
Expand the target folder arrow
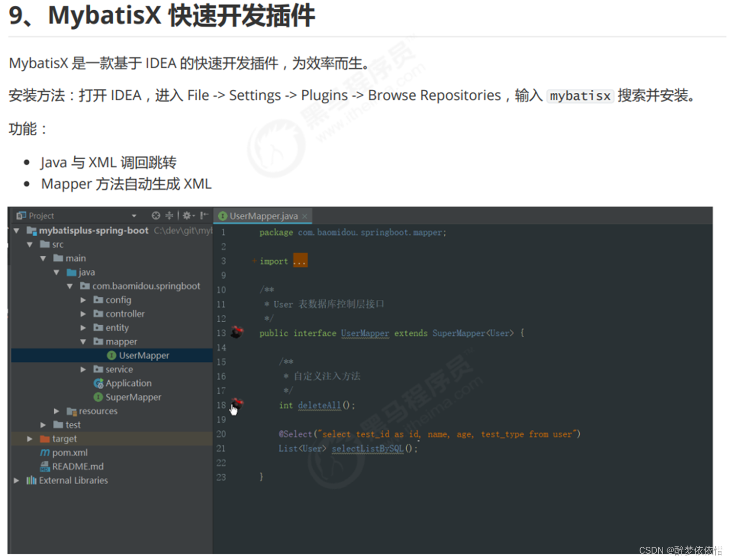click(30, 439)
